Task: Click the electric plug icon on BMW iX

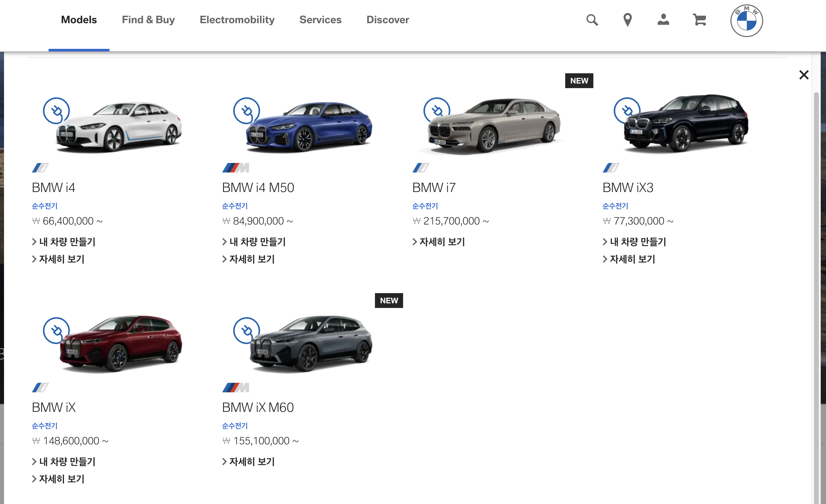Action: (x=56, y=331)
